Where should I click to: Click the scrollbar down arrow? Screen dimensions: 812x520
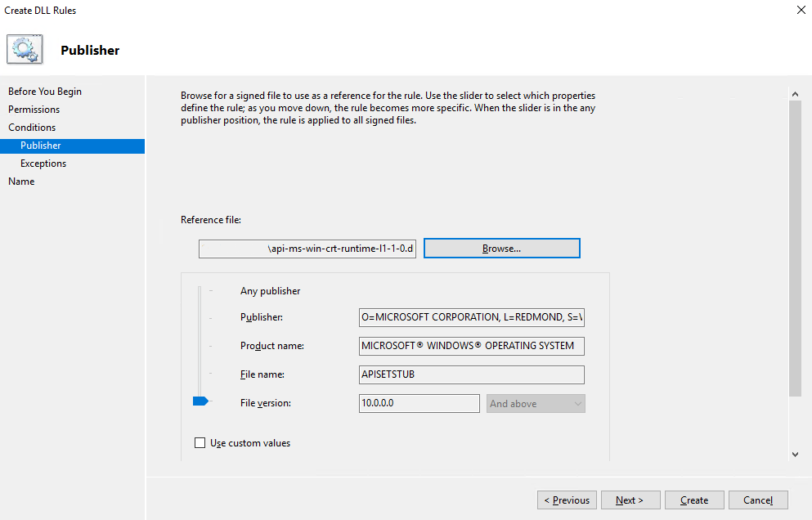795,453
